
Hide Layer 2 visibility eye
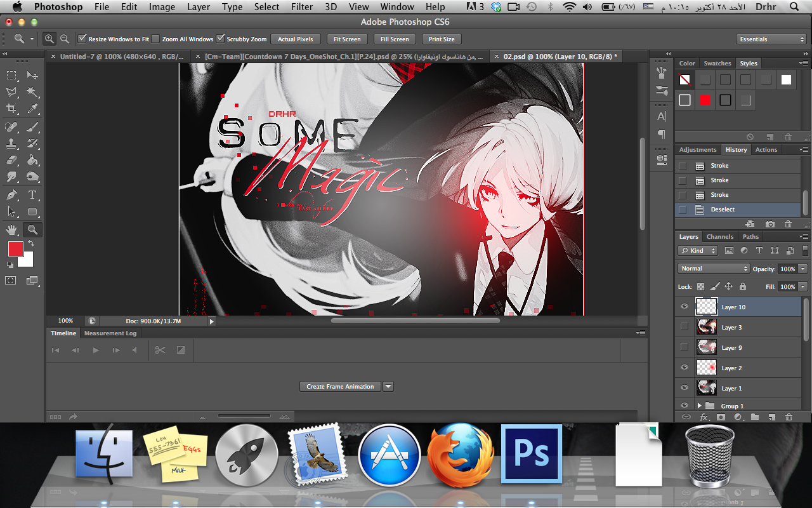pos(684,368)
